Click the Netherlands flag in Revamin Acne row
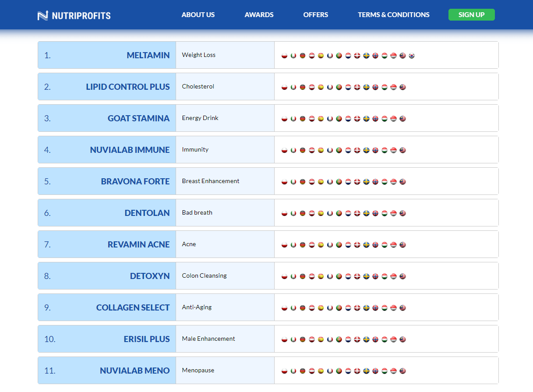This screenshot has width=533, height=392. tap(348, 245)
